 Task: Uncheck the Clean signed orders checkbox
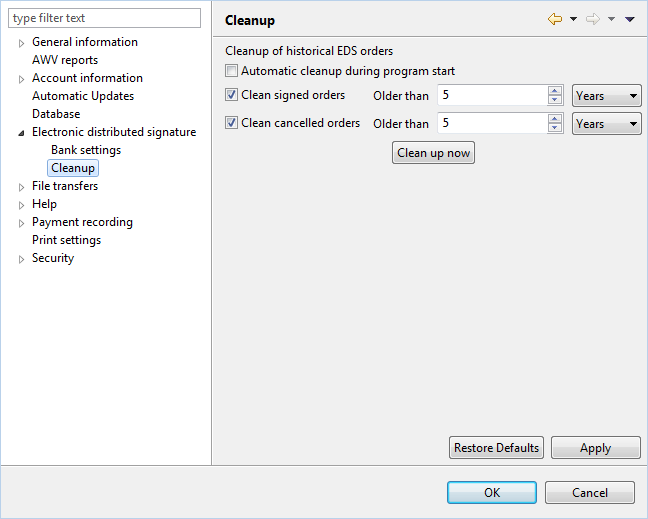click(x=231, y=95)
